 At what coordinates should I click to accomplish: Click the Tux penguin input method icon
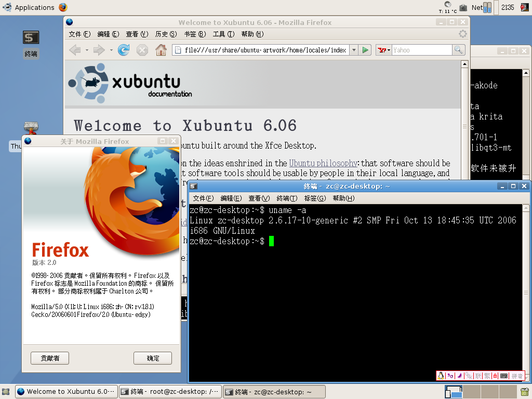441,376
